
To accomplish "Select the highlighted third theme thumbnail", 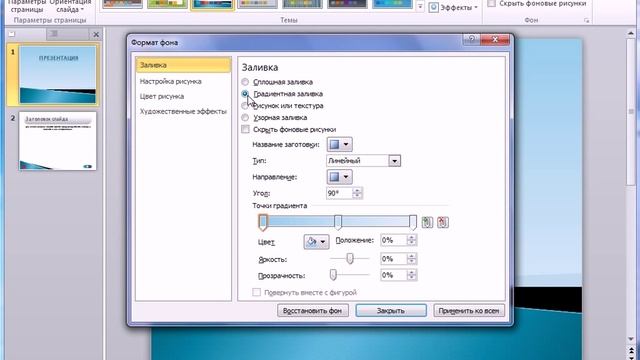I will (x=212, y=4).
